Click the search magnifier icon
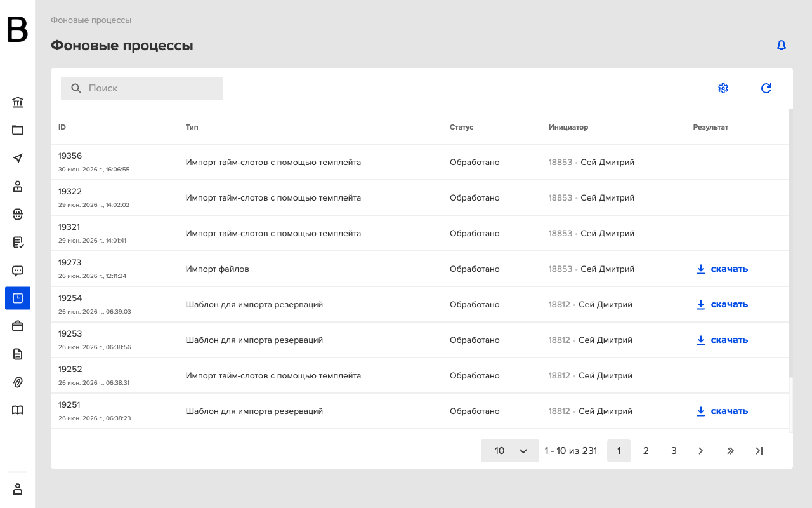 pos(76,88)
